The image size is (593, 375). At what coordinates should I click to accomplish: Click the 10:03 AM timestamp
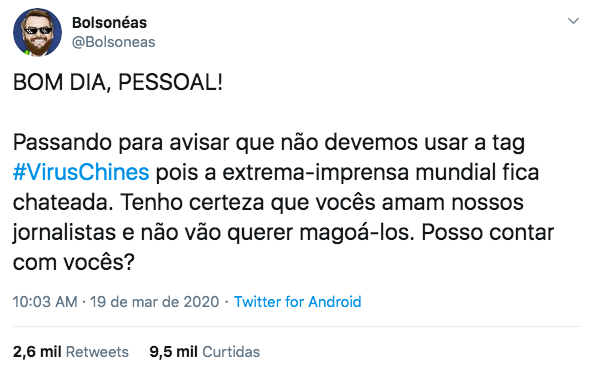[x=45, y=302]
